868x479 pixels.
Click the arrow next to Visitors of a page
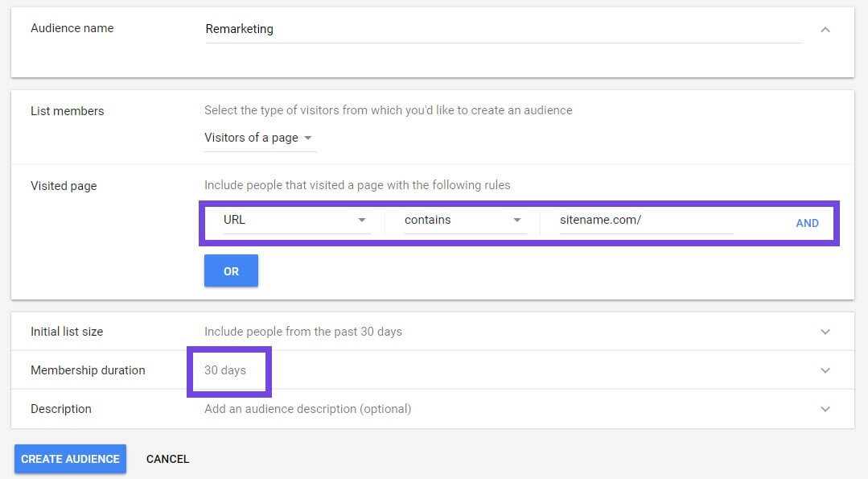[x=308, y=138]
